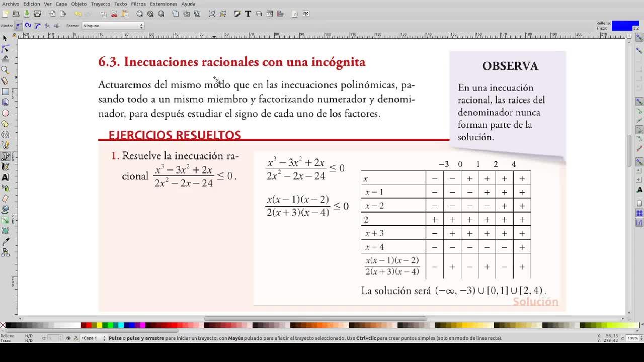This screenshot has width=644, height=362.
Task: Toggle snap to grids button
Action: (639, 213)
